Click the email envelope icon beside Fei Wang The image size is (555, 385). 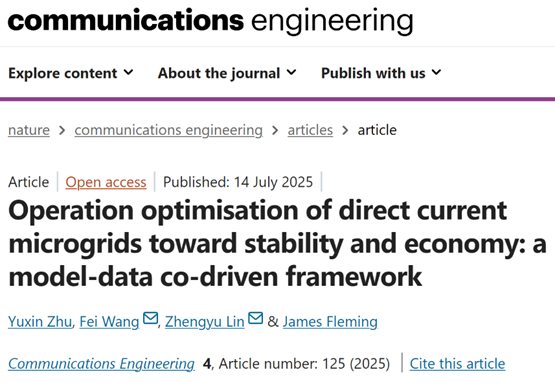tap(150, 318)
